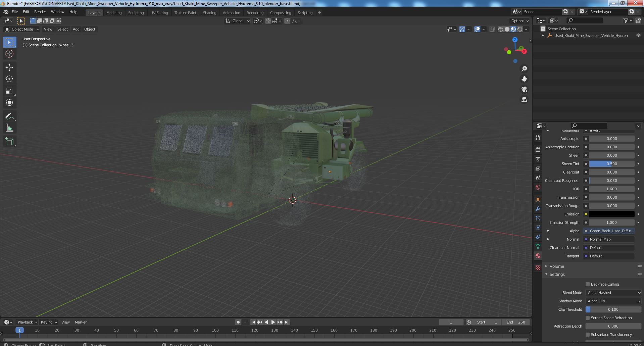Switch to rendered viewport shading

point(520,29)
